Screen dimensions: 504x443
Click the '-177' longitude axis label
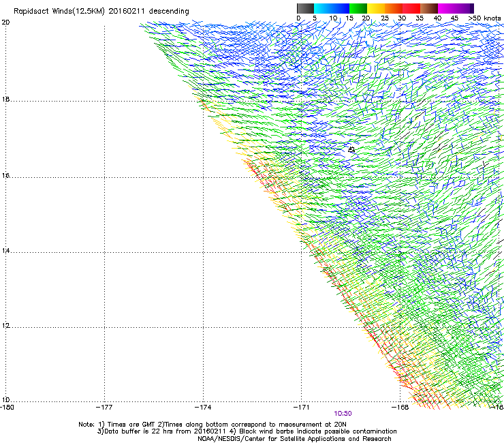click(x=104, y=408)
